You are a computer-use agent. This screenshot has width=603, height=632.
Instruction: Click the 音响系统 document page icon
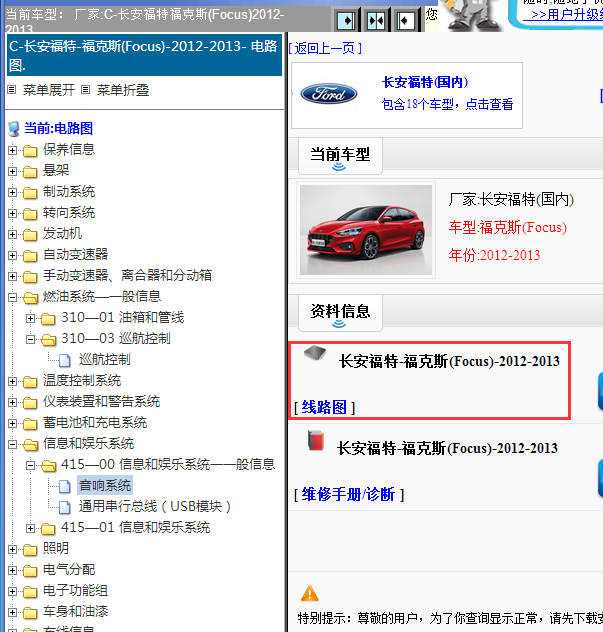point(64,486)
